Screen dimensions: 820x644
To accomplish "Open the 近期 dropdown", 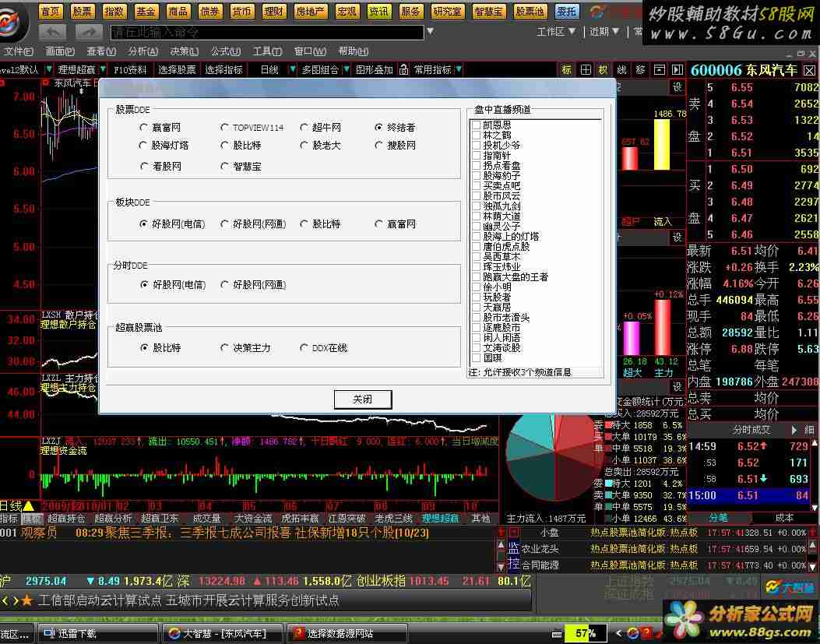I will [604, 32].
